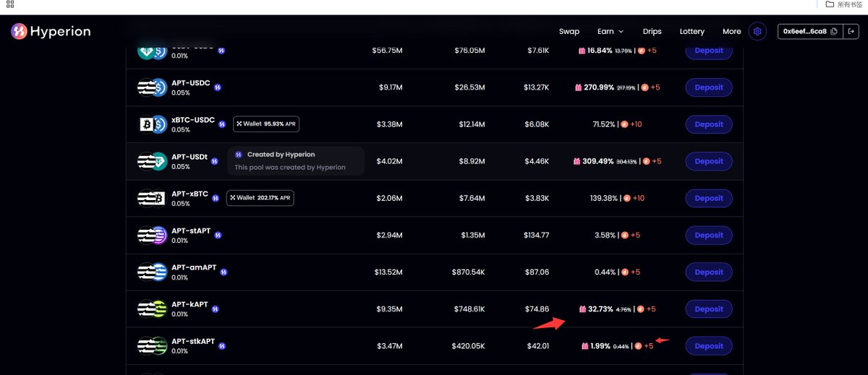Click gift icon next to 1.99% APR
This screenshot has height=375, width=868.
point(585,346)
